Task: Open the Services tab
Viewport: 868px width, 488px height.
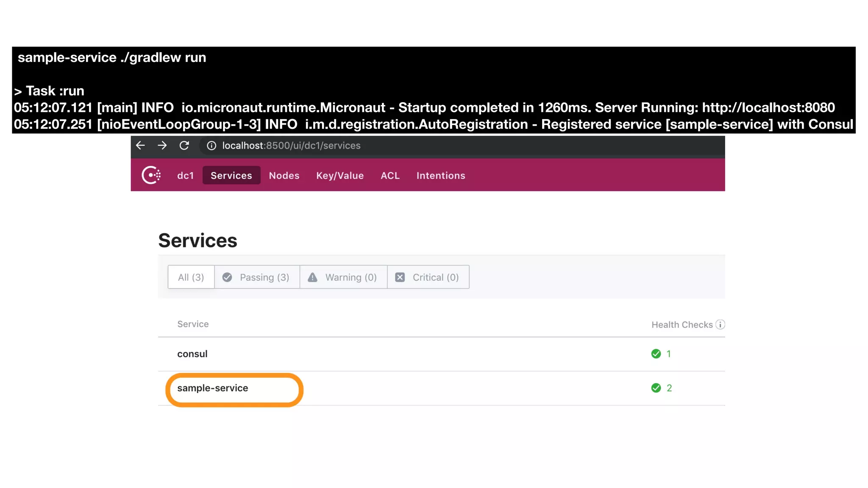Action: [x=231, y=175]
